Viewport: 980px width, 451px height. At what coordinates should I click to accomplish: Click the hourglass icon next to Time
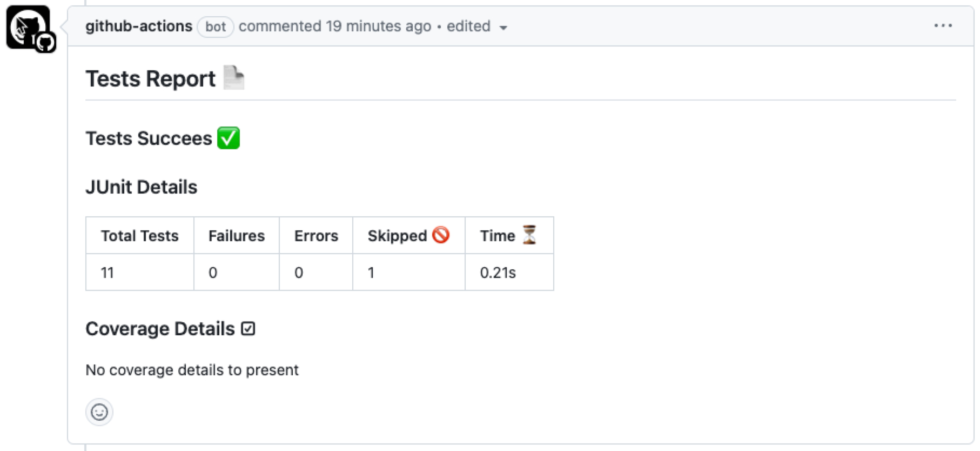tap(529, 235)
